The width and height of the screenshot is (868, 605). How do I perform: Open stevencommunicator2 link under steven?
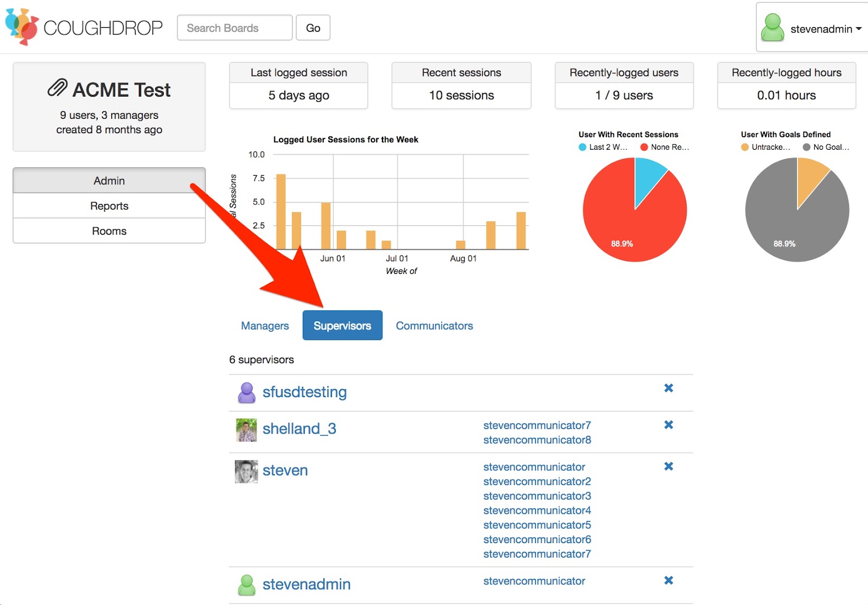[x=537, y=481]
